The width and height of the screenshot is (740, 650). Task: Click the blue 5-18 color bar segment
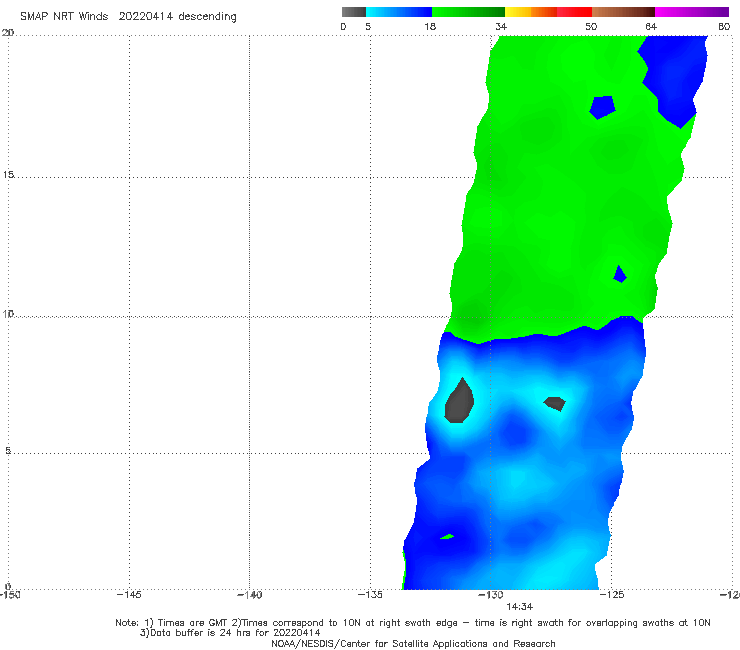point(399,12)
